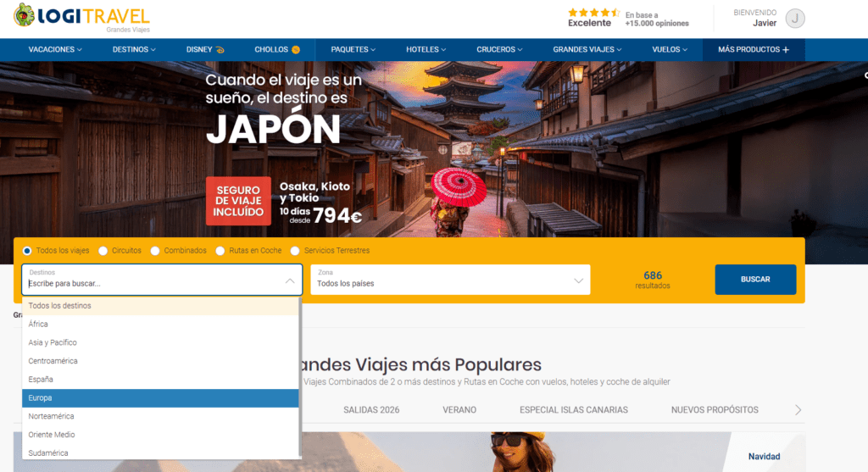Click the destinations list scrollbar
Image resolution: width=868 pixels, height=472 pixels.
[301, 378]
